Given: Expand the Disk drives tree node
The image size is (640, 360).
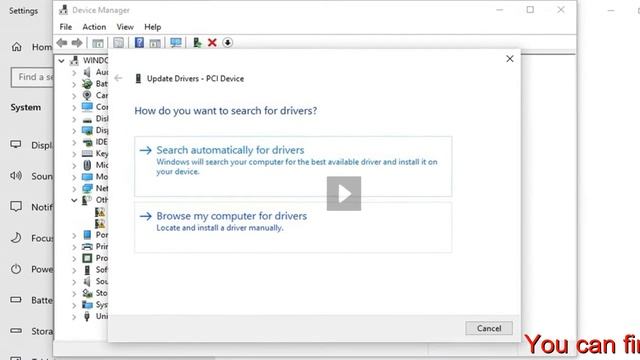Looking at the screenshot, I should (x=74, y=119).
